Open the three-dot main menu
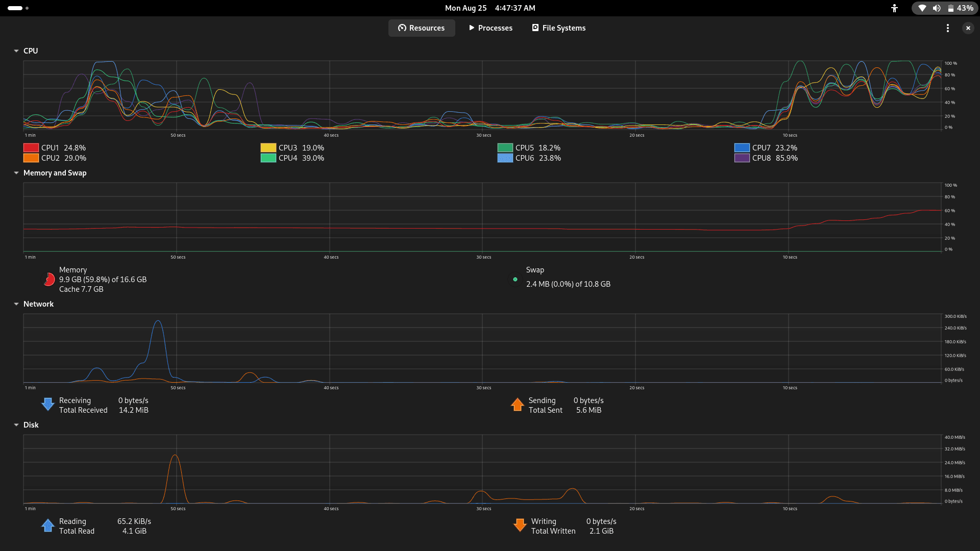This screenshot has width=980, height=551. point(948,28)
